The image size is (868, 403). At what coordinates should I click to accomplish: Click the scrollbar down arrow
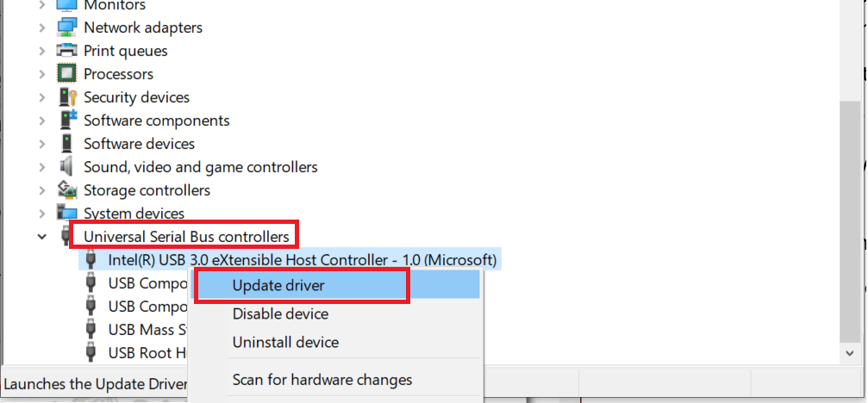click(x=850, y=353)
